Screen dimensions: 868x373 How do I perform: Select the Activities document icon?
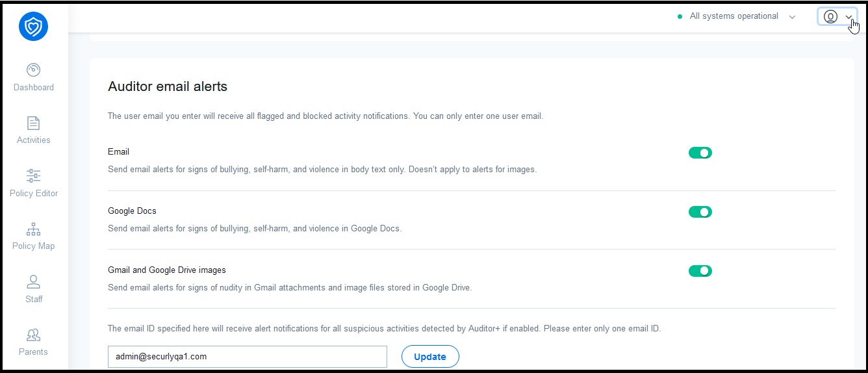coord(34,123)
